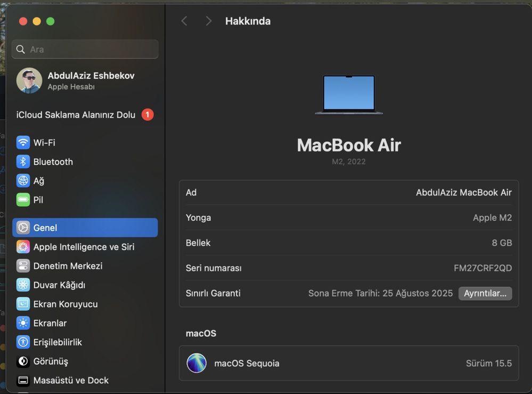Open Ekran Koruyucu label
The image size is (532, 394).
[x=66, y=304]
